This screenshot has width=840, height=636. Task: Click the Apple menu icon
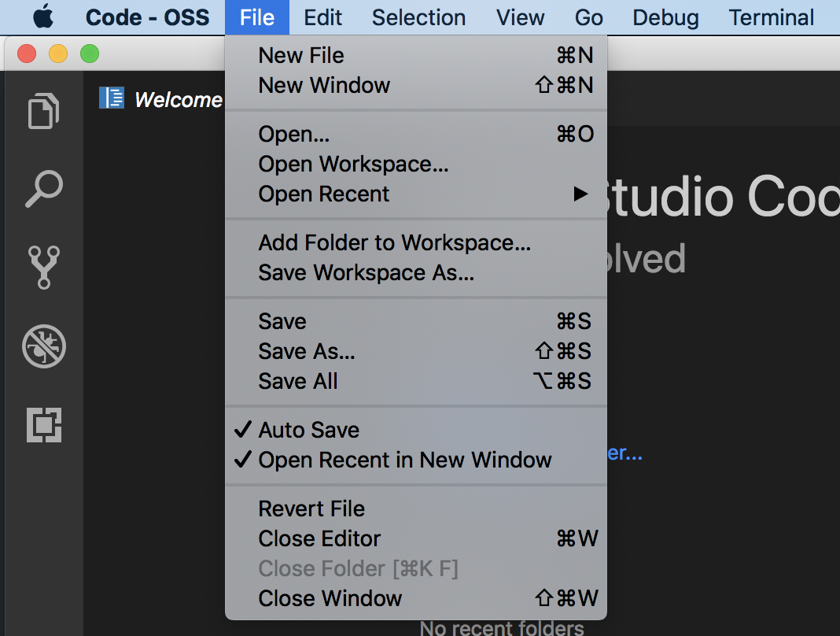pyautogui.click(x=42, y=17)
